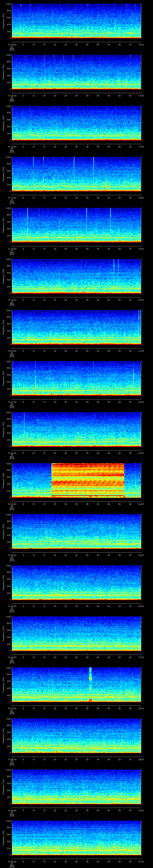
Task: Click the 15:15:00 start time label
Action: pyautogui.click(x=12, y=96)
